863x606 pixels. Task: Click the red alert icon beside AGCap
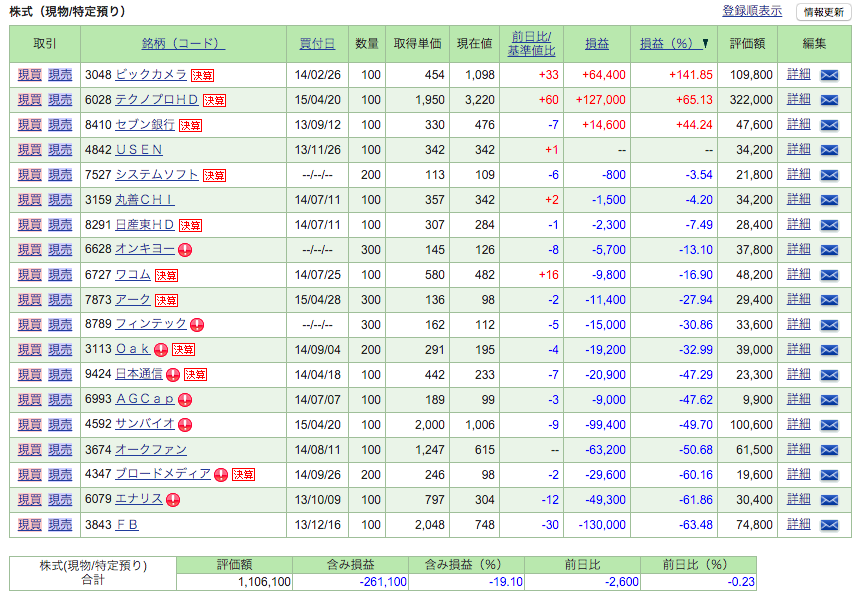pos(185,400)
